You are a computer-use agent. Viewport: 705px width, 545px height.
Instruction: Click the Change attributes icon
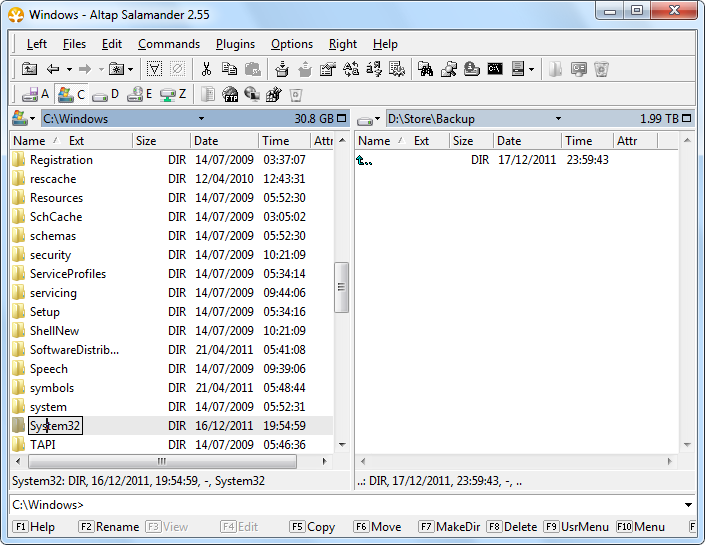(397, 69)
